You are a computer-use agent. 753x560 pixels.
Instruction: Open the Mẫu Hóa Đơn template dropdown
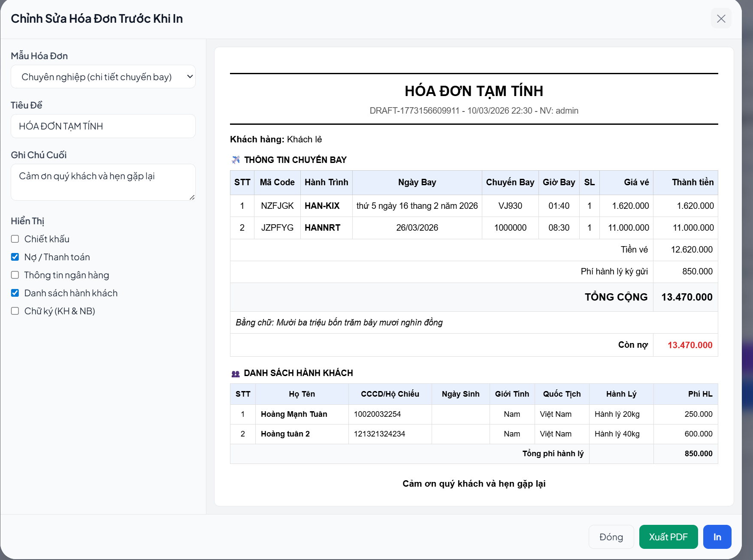click(103, 77)
